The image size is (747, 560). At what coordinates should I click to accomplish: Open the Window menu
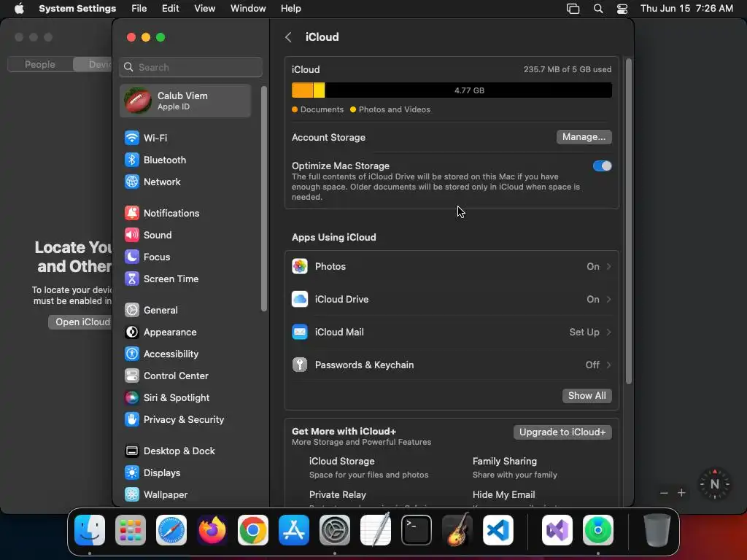pos(248,9)
